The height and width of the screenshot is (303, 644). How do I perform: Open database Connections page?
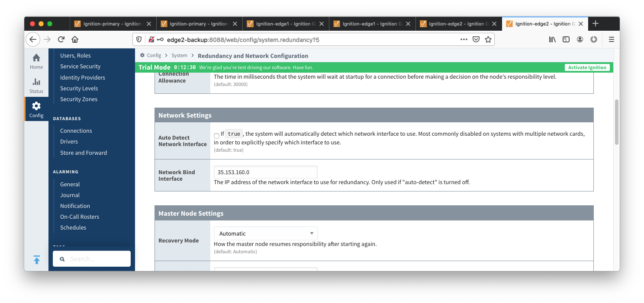click(76, 131)
